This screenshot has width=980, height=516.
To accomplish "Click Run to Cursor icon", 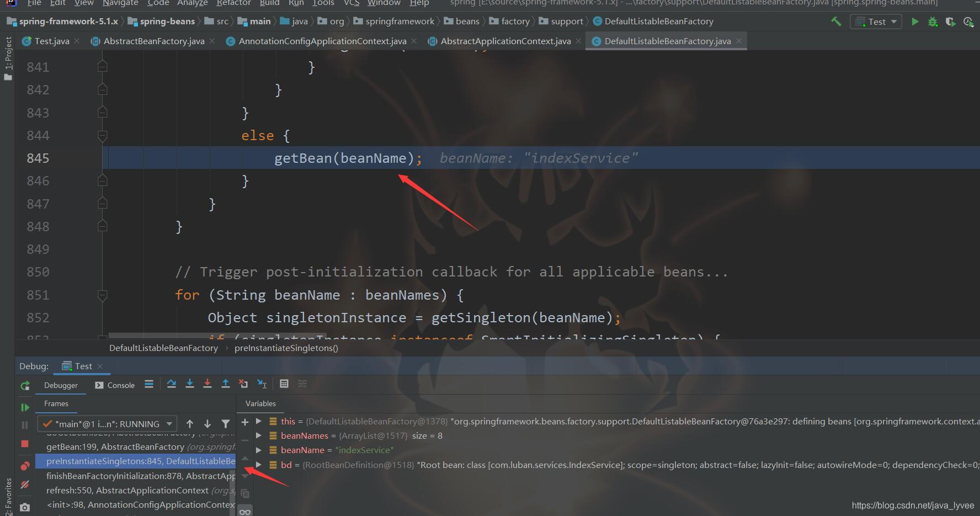I will 262,384.
